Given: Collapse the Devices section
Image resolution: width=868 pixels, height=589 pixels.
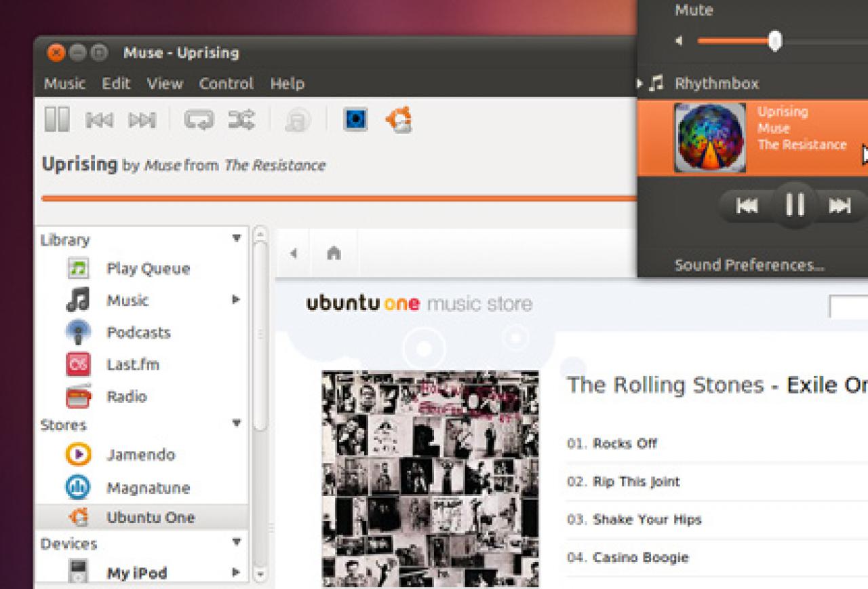Looking at the screenshot, I should coord(237,542).
